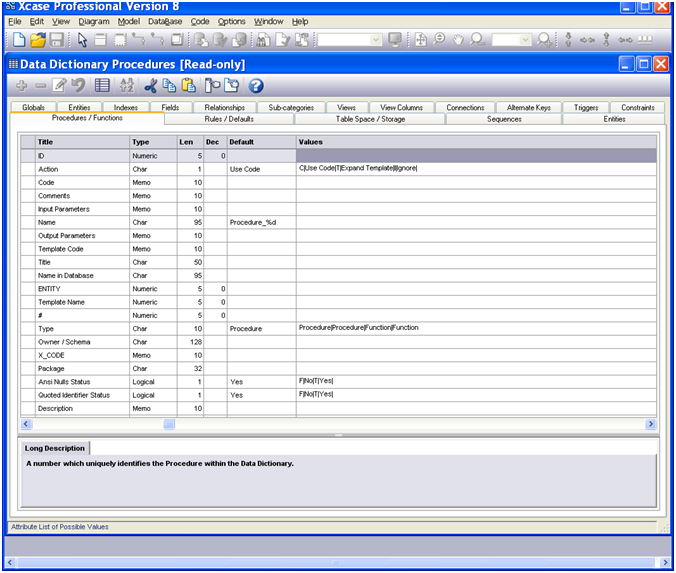Select the solid-outline entity tool beside the pointer
This screenshot has width=676, height=573.
[x=100, y=40]
